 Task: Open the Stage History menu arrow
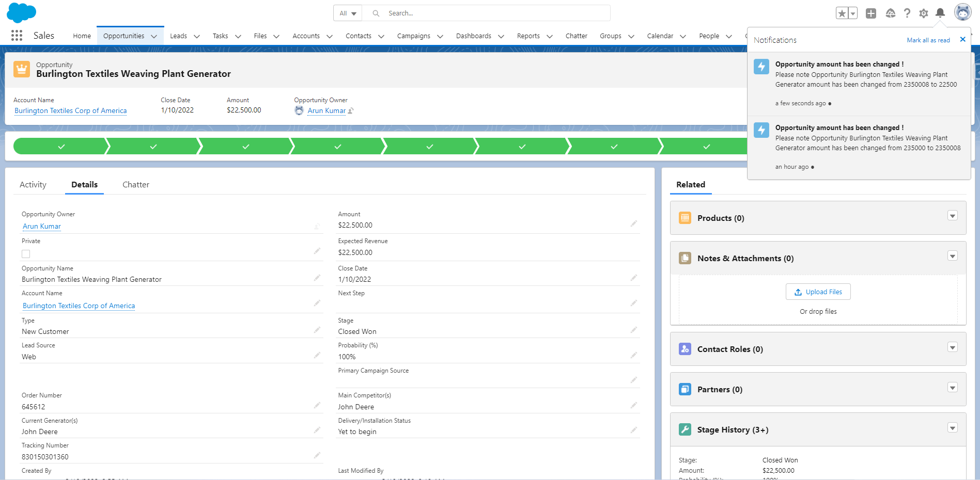click(953, 428)
